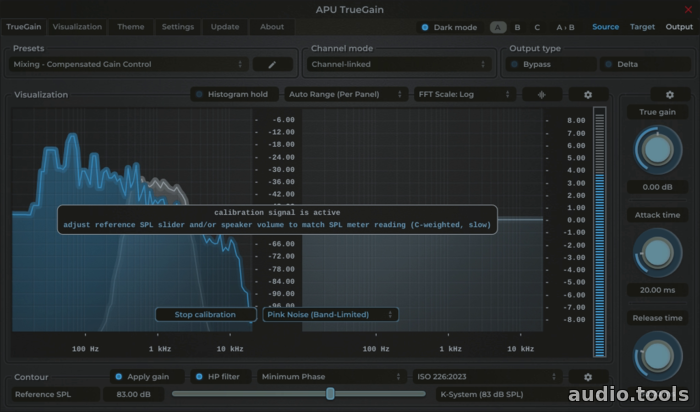Select state slot B
Viewport: 700px width, 412px height.
(x=517, y=27)
